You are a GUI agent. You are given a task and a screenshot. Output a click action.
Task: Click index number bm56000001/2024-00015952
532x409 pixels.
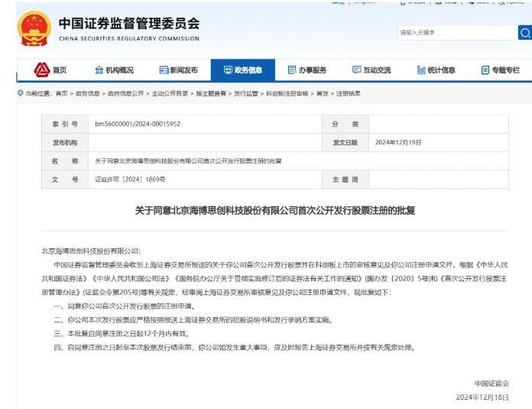pos(138,124)
